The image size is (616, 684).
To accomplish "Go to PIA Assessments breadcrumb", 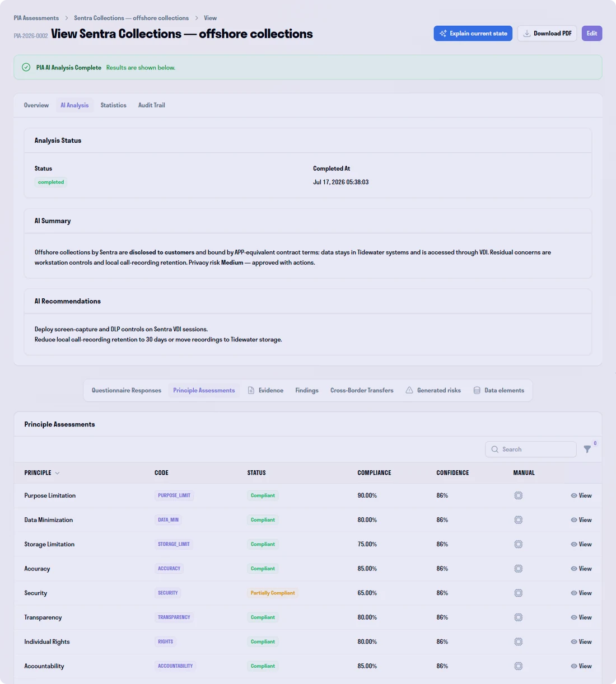I will [x=36, y=18].
